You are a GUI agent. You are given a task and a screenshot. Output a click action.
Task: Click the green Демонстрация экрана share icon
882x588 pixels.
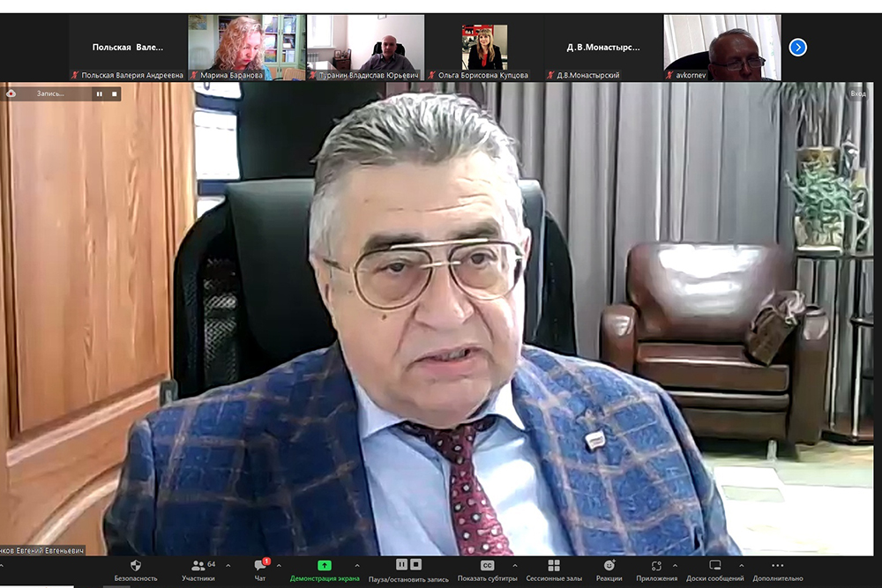325,565
